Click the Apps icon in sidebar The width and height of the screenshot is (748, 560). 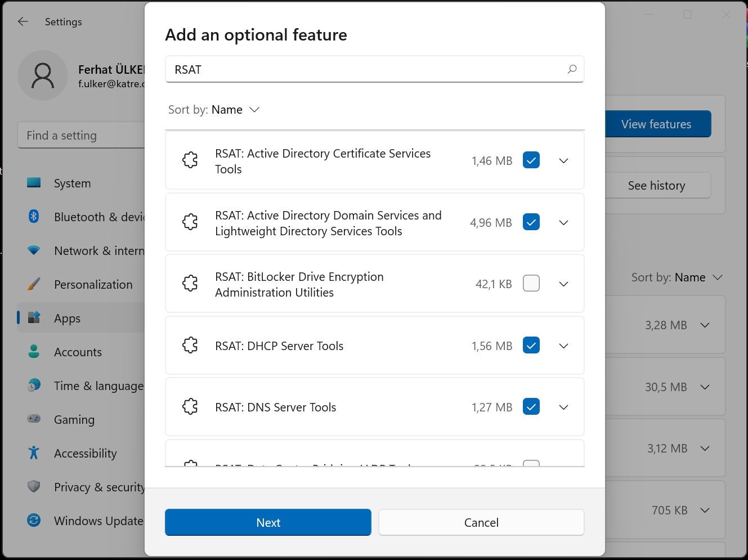point(34,317)
